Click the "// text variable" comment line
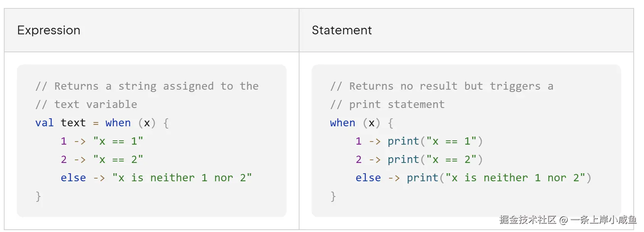Screen dimensions: 644x232 click(x=86, y=105)
